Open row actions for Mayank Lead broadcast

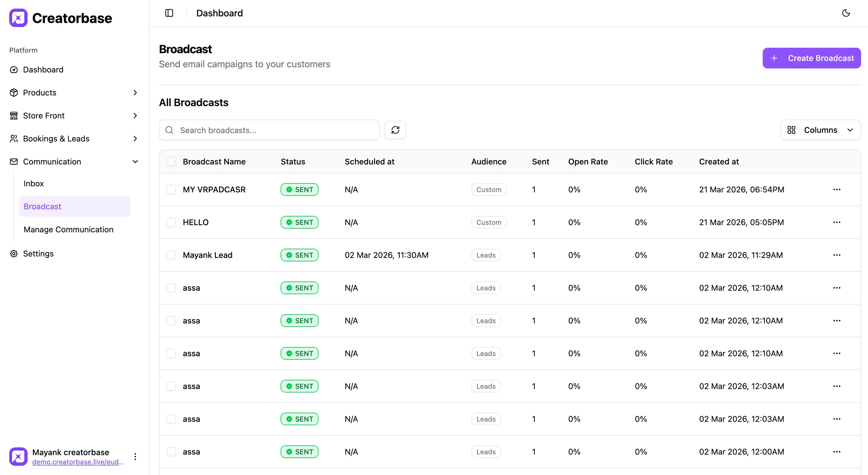[x=837, y=255]
